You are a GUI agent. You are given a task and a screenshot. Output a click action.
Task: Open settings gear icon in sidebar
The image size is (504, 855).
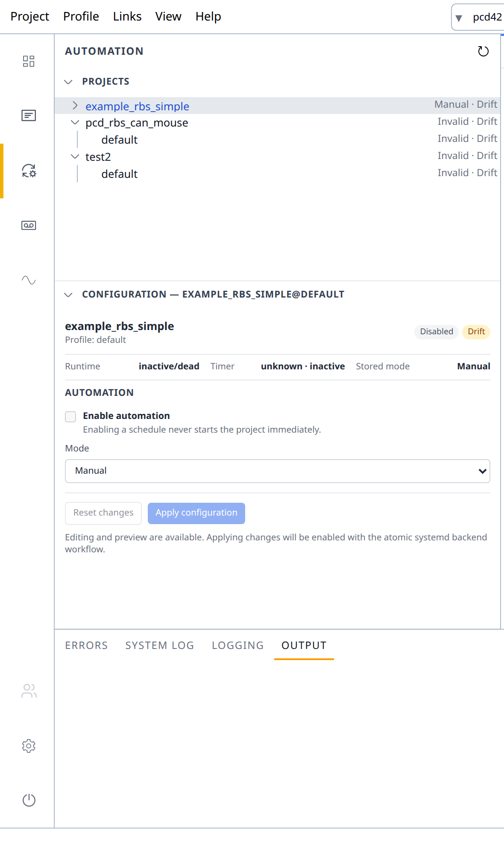point(29,746)
